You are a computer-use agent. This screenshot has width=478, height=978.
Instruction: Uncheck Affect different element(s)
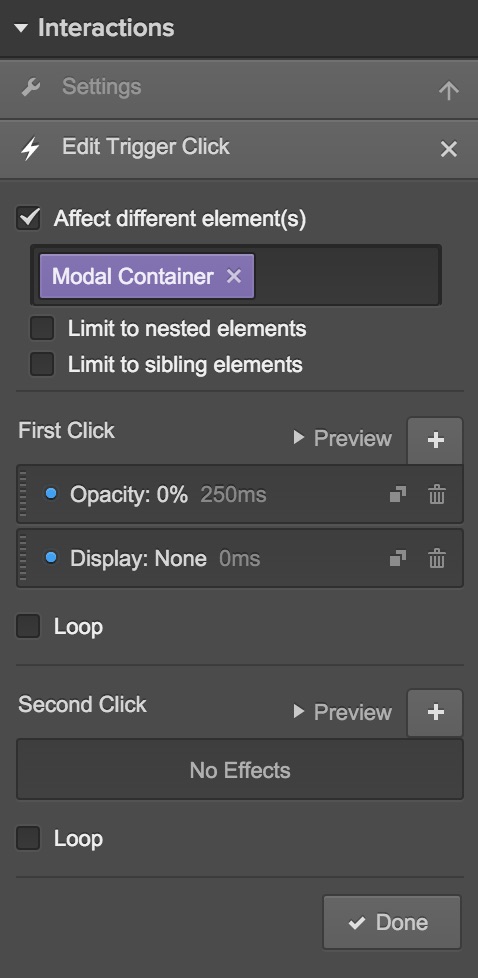tap(28, 218)
